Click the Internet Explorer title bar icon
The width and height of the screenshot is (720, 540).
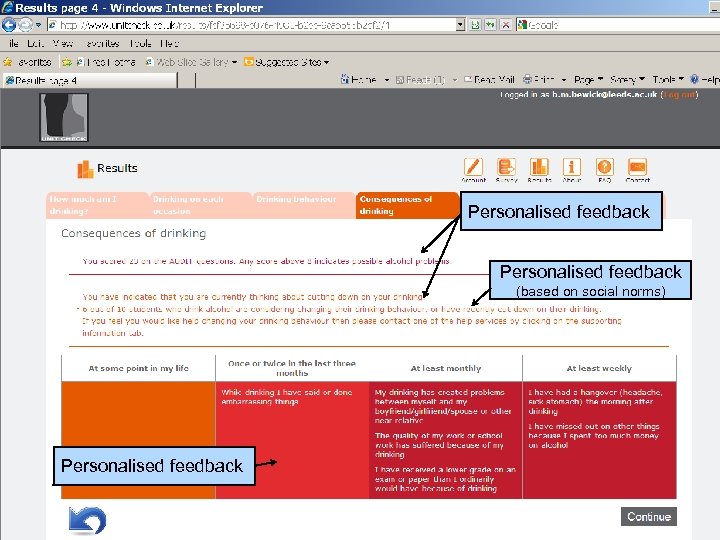7,7
